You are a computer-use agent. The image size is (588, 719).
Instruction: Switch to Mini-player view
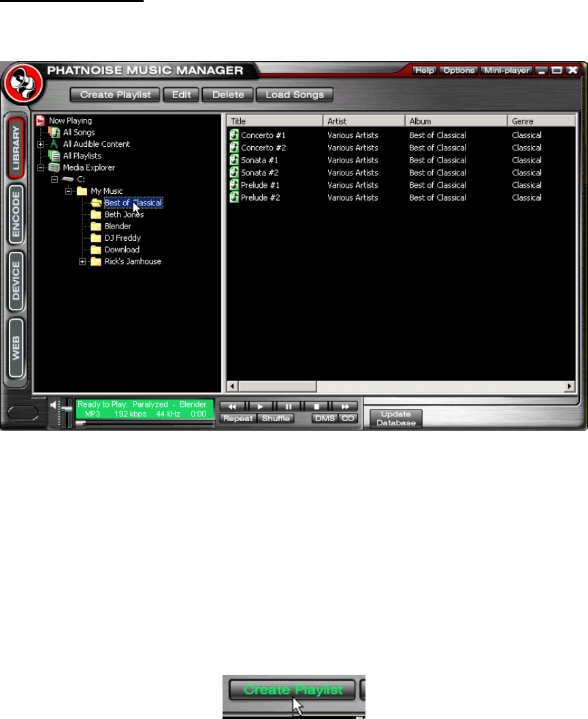point(507,70)
